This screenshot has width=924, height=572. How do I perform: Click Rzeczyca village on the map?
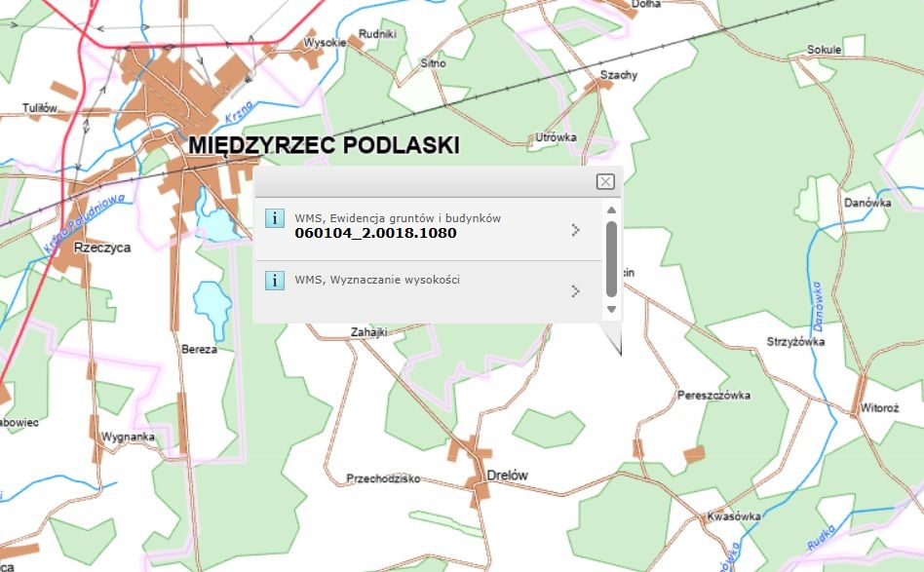[x=102, y=248]
